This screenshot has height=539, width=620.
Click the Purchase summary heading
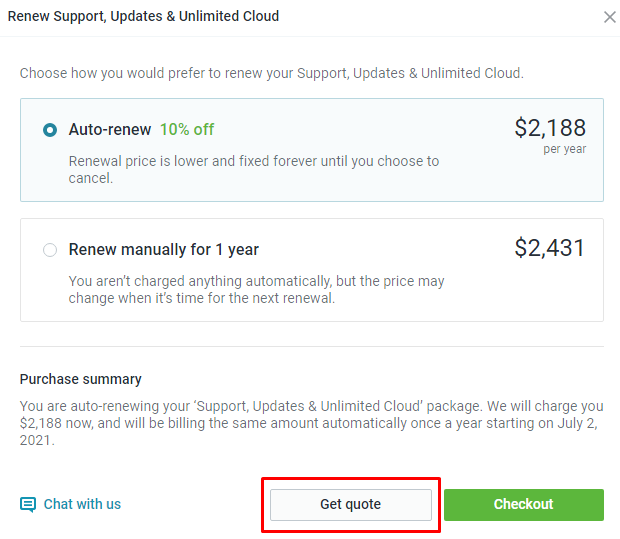coord(81,379)
